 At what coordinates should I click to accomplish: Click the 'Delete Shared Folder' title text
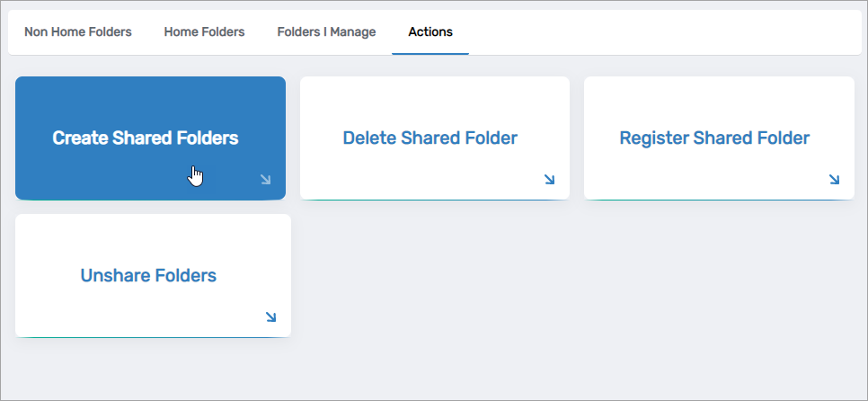point(430,138)
